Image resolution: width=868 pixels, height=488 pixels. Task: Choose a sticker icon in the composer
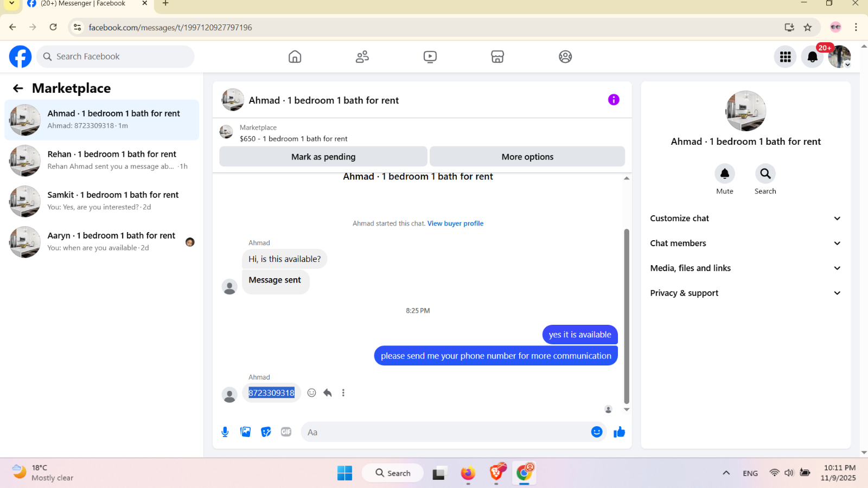coord(266,432)
